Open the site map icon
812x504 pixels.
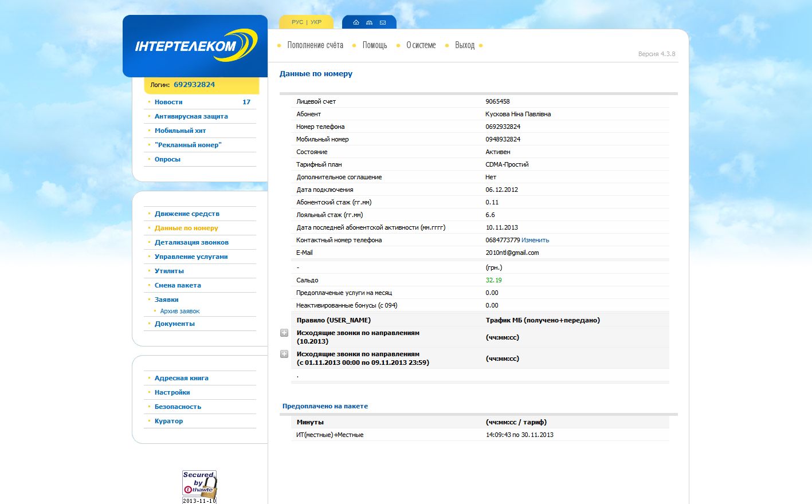point(369,22)
